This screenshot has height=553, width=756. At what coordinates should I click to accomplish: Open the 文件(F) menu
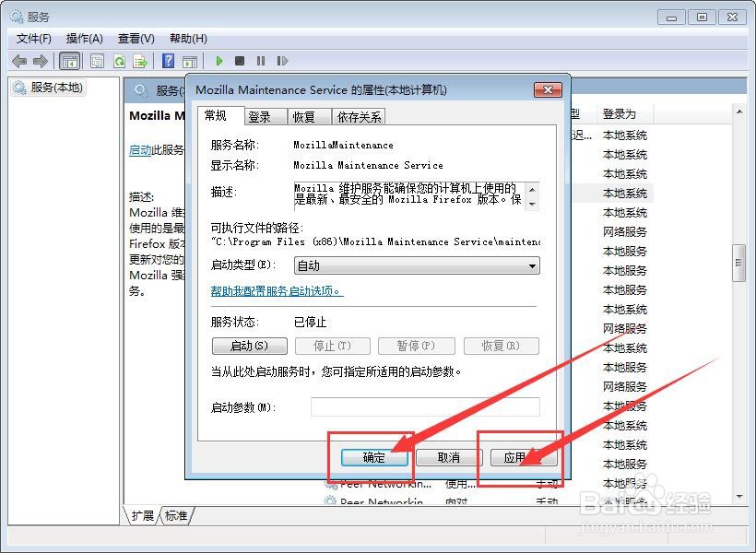(x=34, y=39)
